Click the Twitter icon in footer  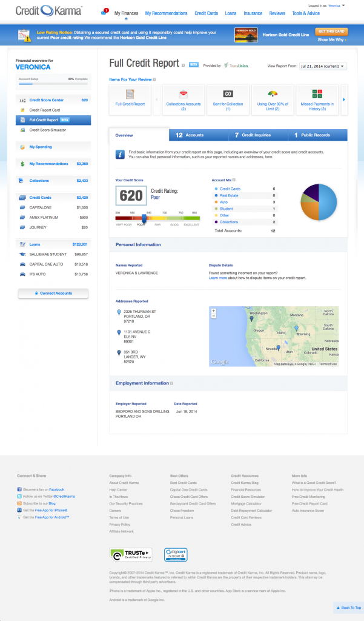(19, 496)
